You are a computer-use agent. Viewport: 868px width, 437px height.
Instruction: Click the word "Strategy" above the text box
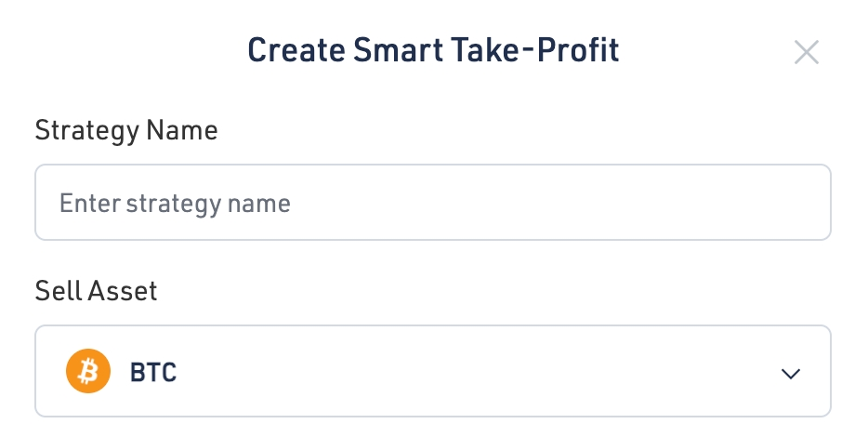(86, 131)
